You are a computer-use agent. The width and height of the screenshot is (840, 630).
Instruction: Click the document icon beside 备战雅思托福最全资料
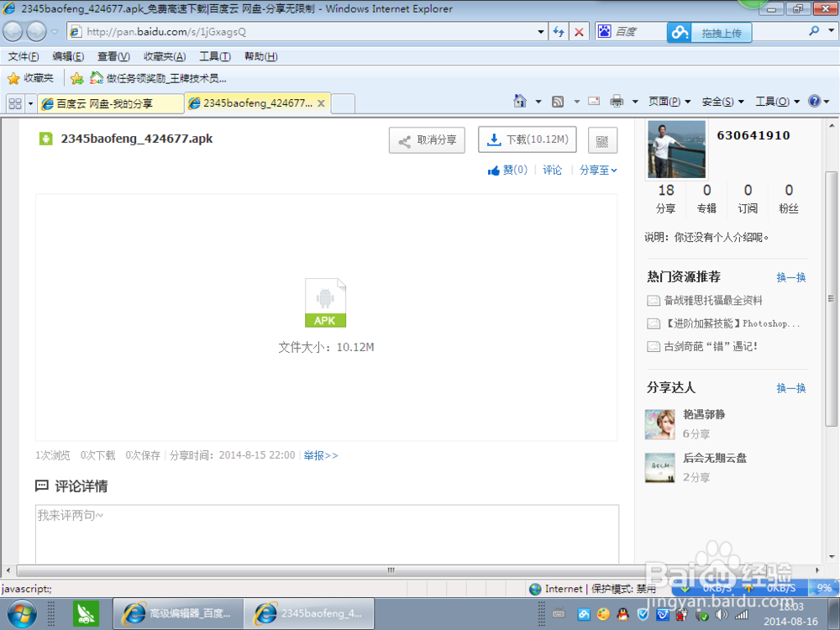(653, 301)
